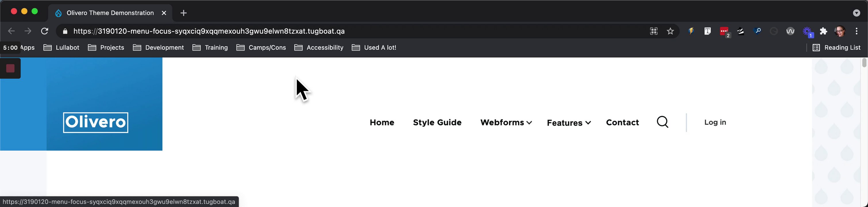Select the Home menu item
868x207 pixels.
pyautogui.click(x=382, y=122)
